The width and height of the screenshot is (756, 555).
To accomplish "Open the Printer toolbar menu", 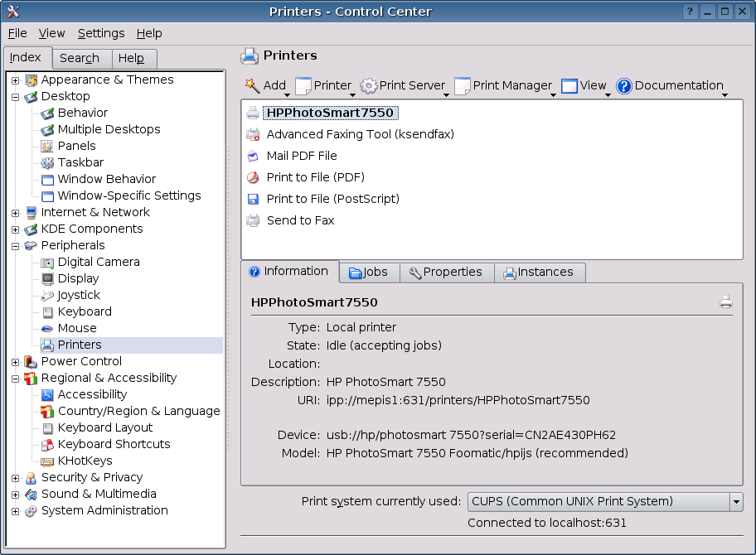I will [x=324, y=86].
